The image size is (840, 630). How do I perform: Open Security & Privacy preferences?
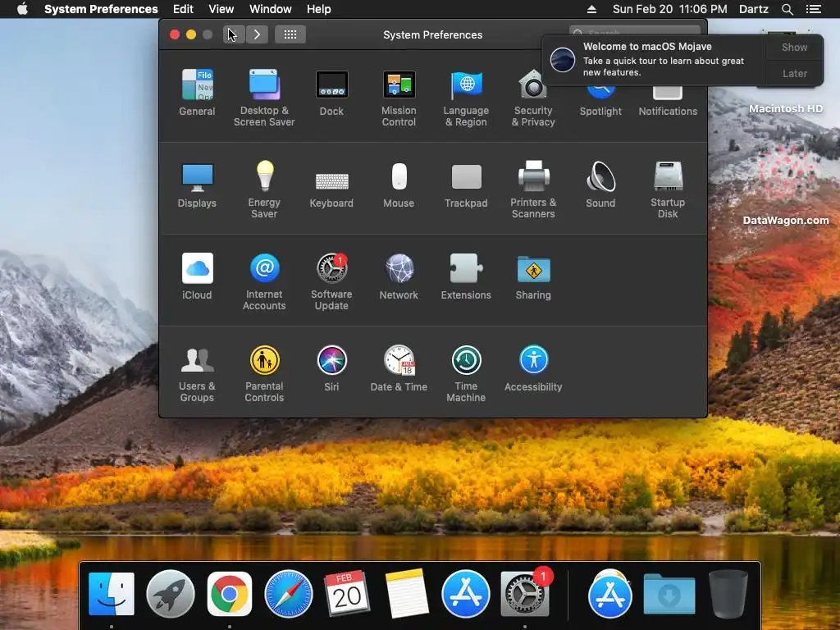click(533, 97)
